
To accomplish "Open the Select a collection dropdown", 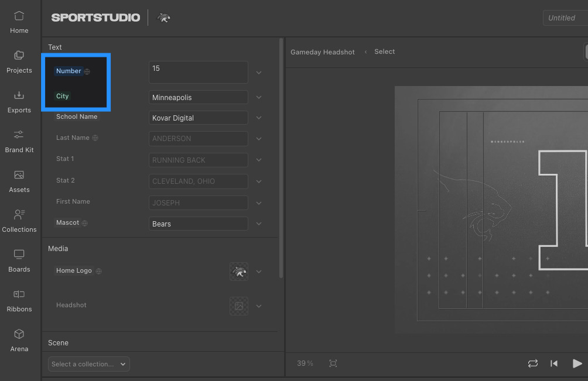I will (89, 364).
